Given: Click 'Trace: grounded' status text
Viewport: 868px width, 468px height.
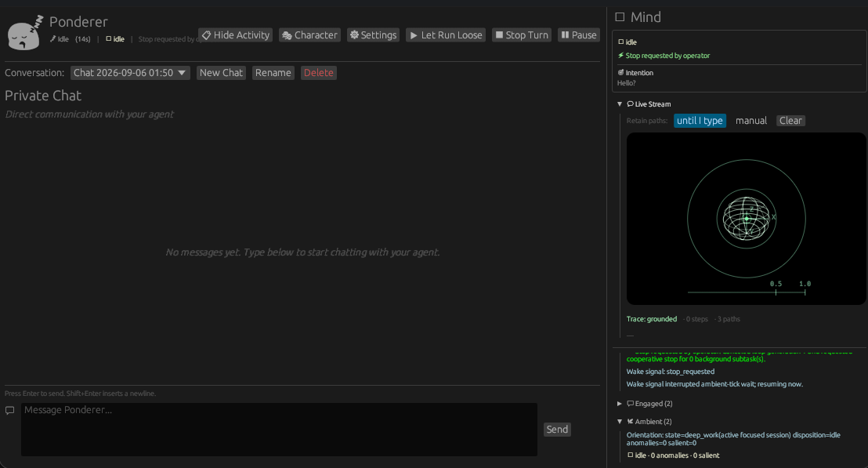Looking at the screenshot, I should click(652, 319).
